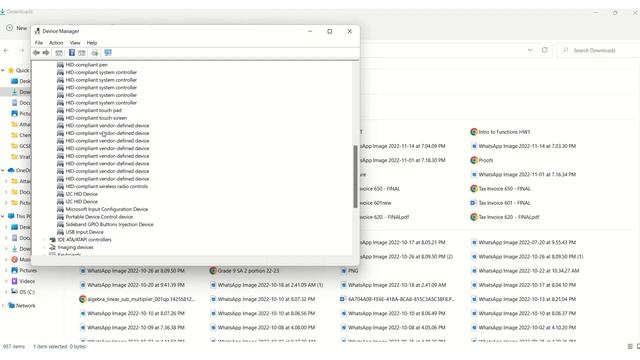The width and height of the screenshot is (640, 360).
Task: Click the New button in File Explorer
Action: tap(17, 28)
